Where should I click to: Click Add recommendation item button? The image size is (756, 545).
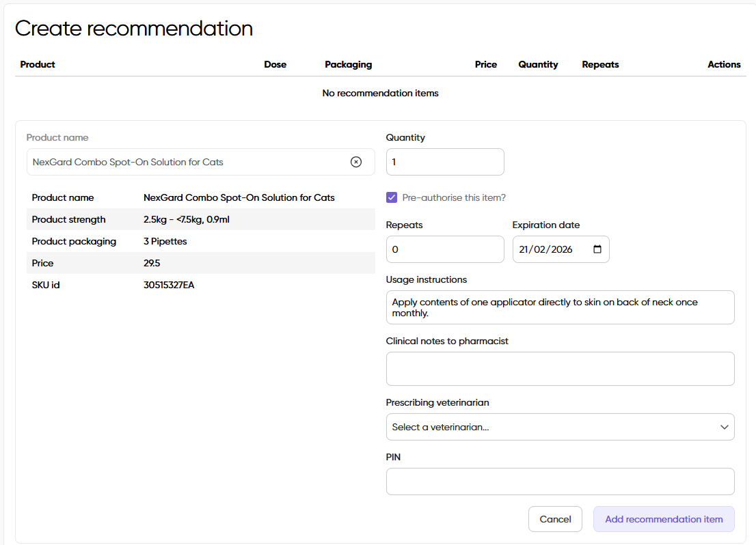point(664,519)
